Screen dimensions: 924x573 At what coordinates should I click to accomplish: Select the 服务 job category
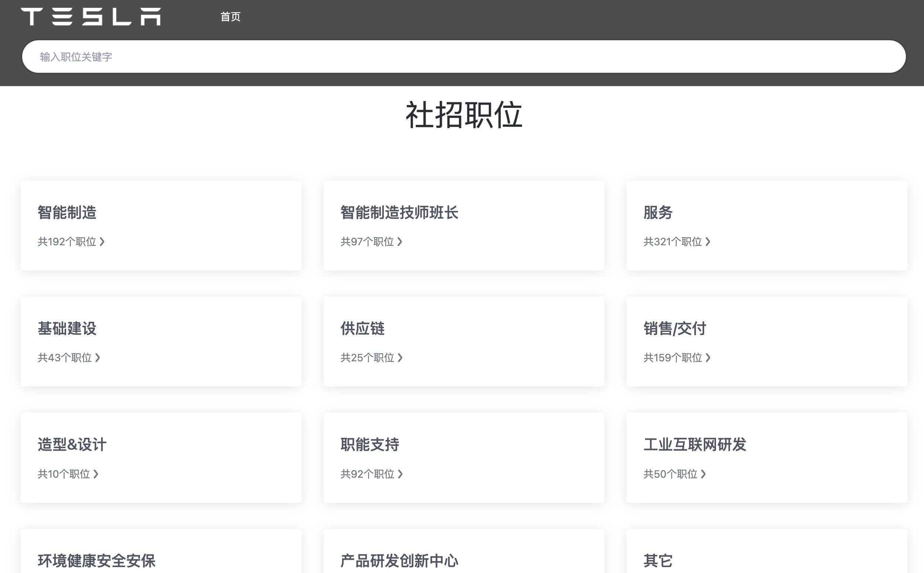pos(658,212)
